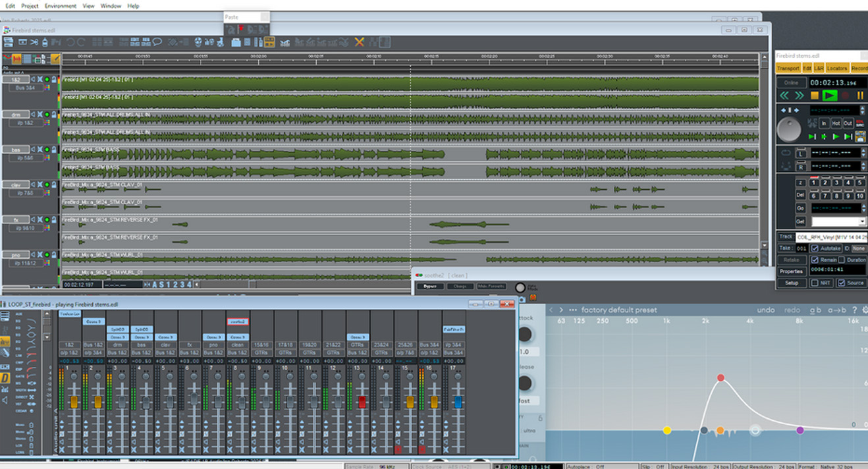Click the scissors cut icon in toolbar
The image size is (868, 469).
coord(34,42)
